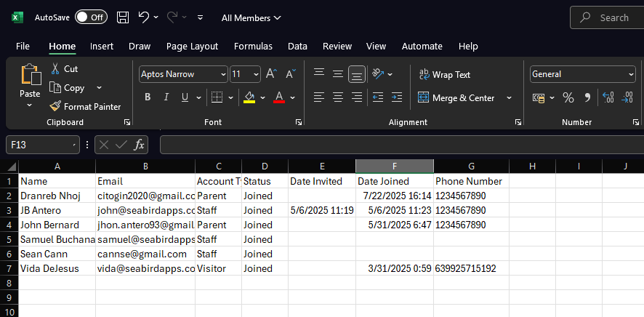This screenshot has width=644, height=317.
Task: Toggle Italic formatting
Action: (x=166, y=97)
